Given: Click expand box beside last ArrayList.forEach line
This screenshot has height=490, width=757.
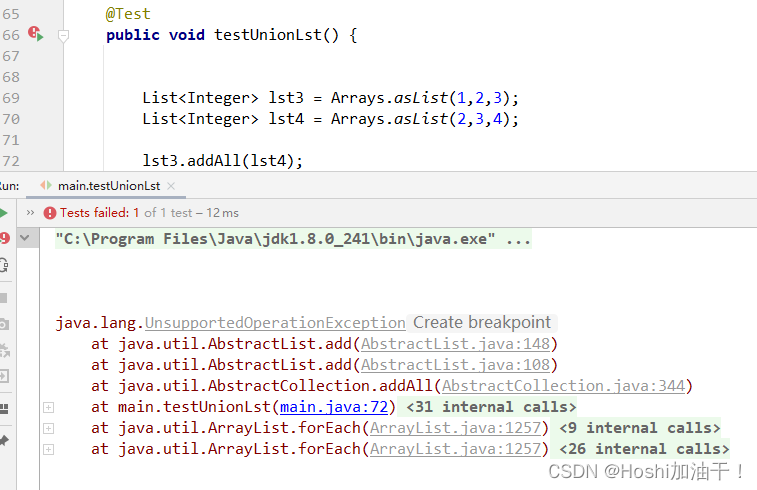Looking at the screenshot, I should click(48, 449).
